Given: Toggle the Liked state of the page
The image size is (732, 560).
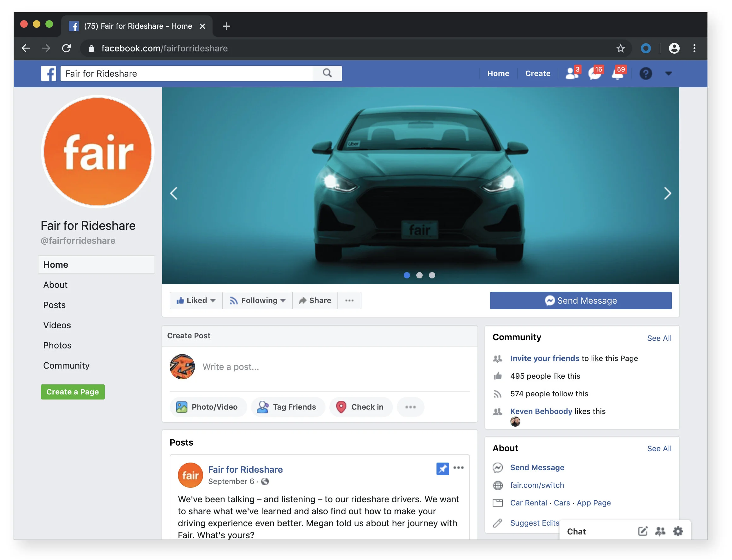Looking at the screenshot, I should [196, 300].
